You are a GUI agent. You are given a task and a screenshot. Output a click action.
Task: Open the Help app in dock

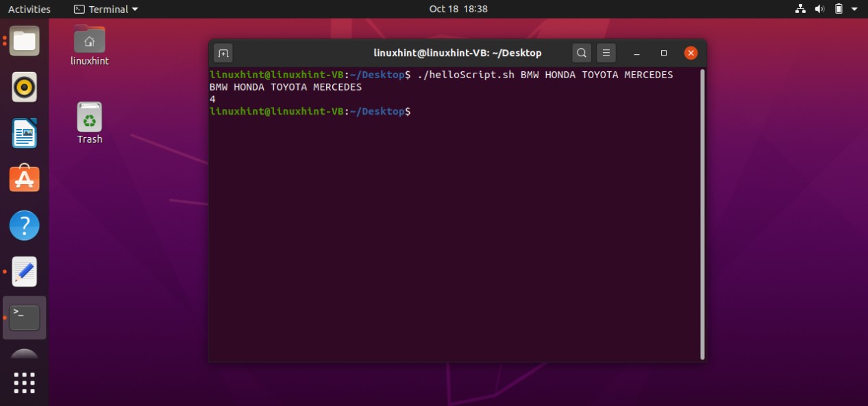pos(25,225)
